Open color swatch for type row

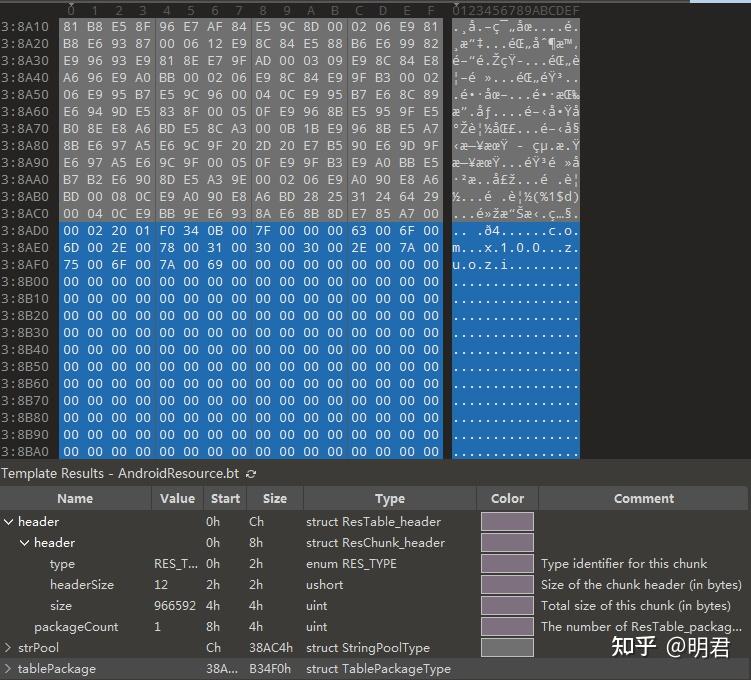click(x=507, y=564)
